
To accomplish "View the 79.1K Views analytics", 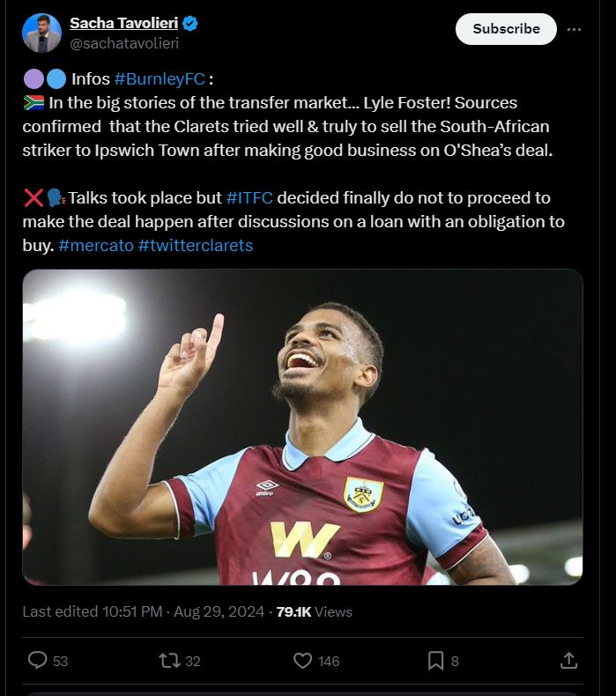I will (314, 611).
